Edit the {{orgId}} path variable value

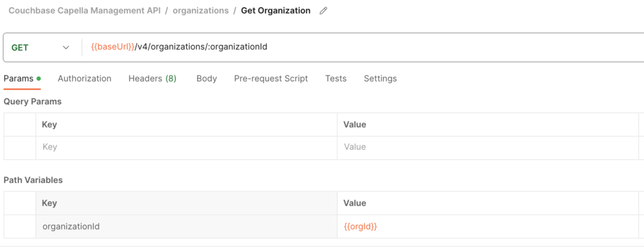point(488,226)
